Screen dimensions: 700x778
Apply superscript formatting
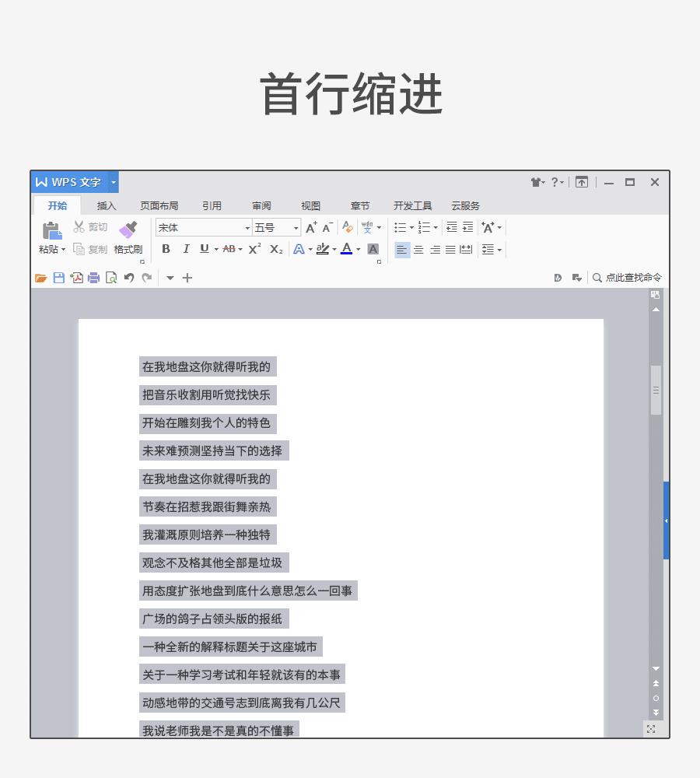254,249
